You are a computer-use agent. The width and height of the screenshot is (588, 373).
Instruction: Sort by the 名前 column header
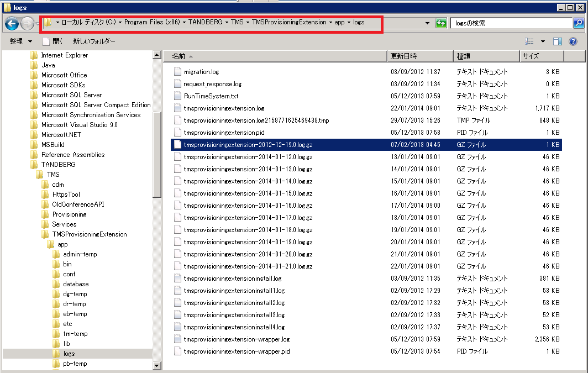pos(275,56)
